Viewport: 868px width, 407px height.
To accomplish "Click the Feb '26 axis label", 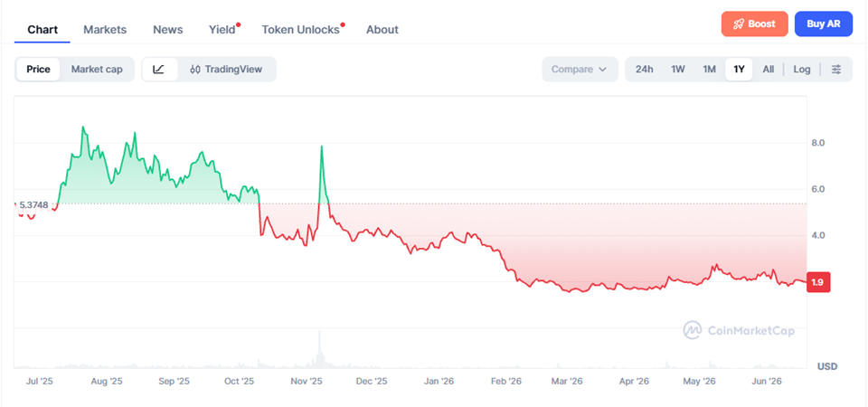I will click(x=506, y=382).
